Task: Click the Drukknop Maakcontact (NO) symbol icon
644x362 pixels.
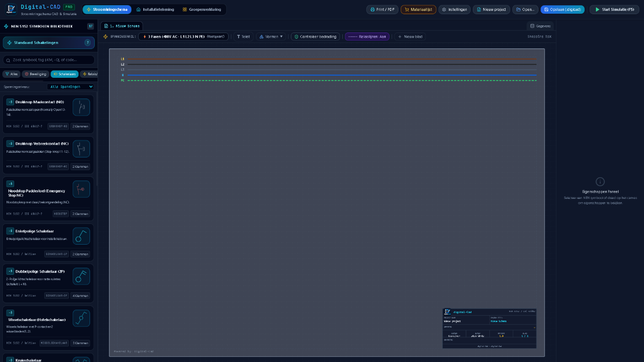Action: click(x=81, y=107)
